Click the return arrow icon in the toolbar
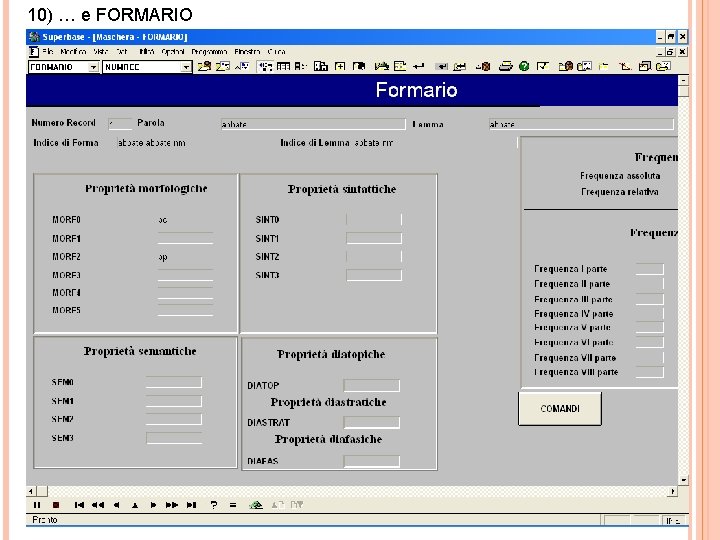 [418, 67]
